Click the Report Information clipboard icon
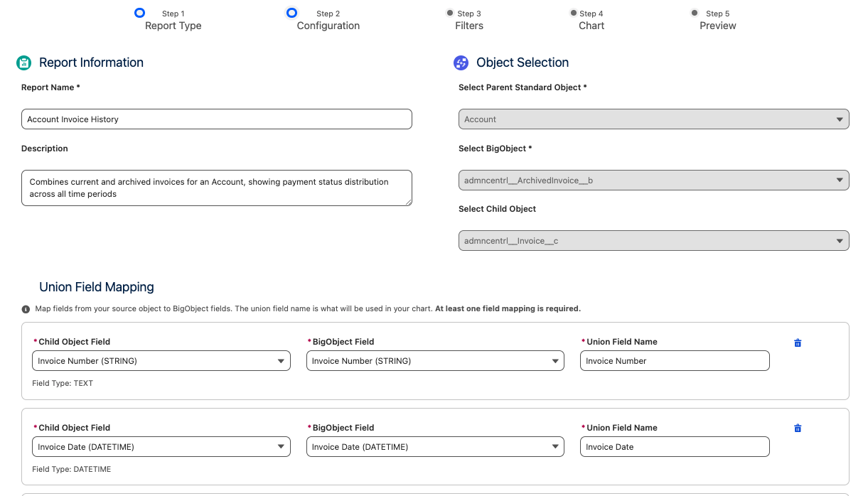 click(24, 63)
